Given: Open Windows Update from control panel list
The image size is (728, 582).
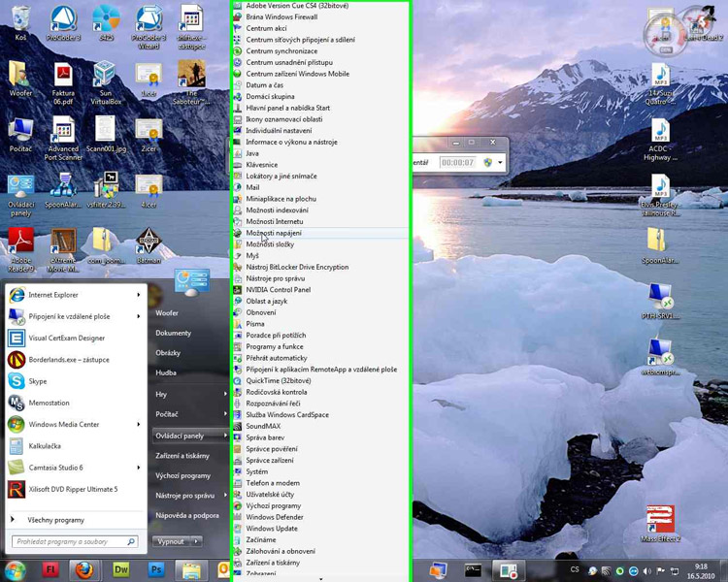Looking at the screenshot, I should point(272,529).
